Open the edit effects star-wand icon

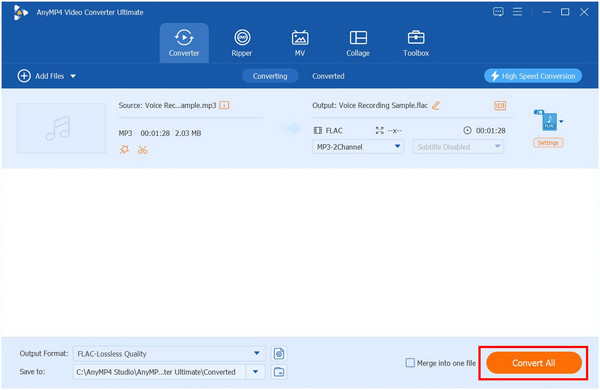pyautogui.click(x=124, y=150)
